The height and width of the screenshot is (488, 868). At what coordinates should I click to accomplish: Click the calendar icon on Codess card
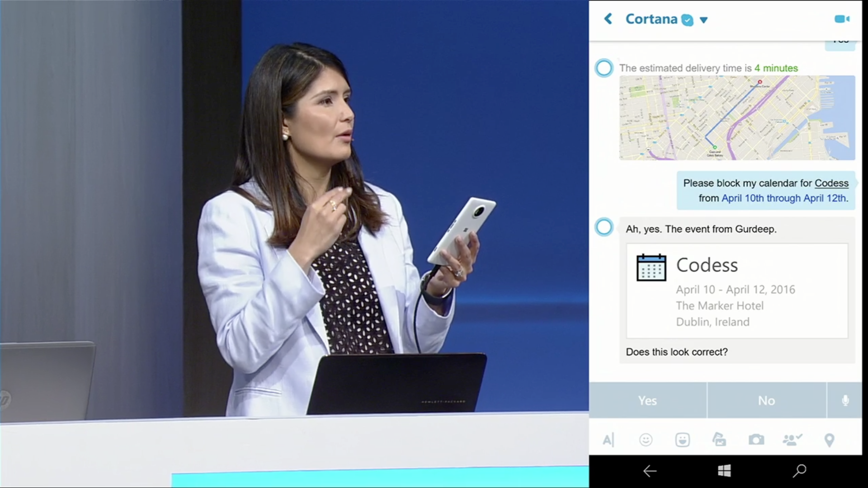pos(651,267)
